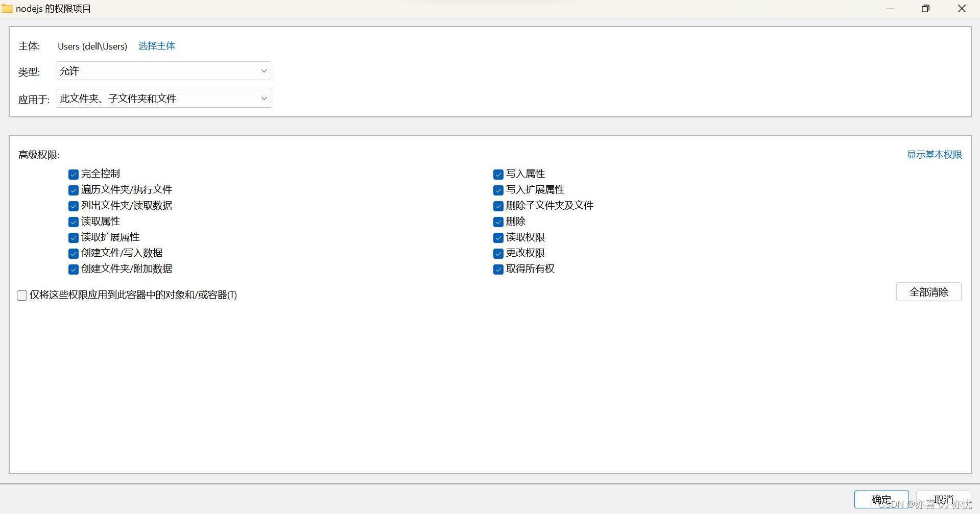The height and width of the screenshot is (514, 980).
Task: Click the 高级权限 label
Action: click(39, 155)
